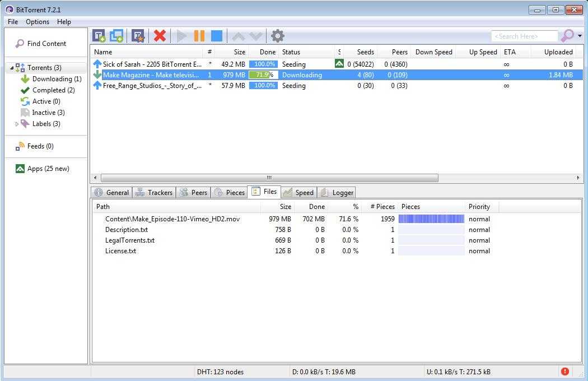Screen dimensions: 588x381
Task: Open Apps (25 new) in the sidebar
Action: click(43, 169)
